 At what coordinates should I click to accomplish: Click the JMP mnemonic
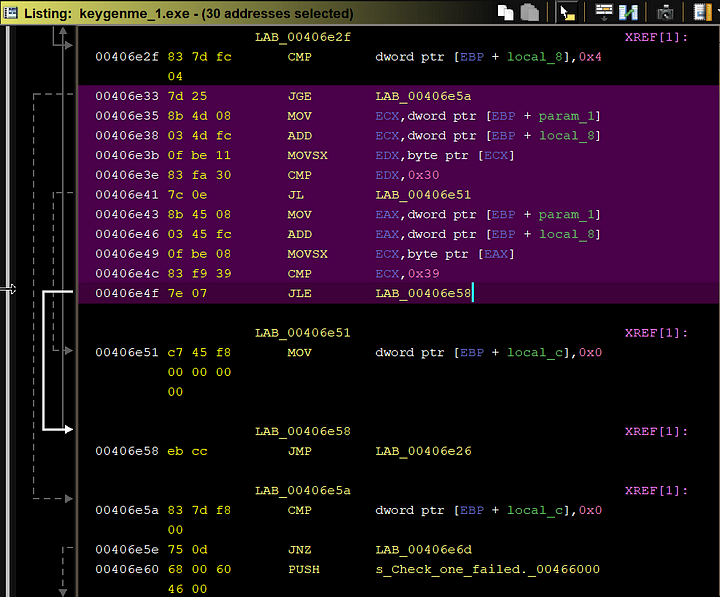tap(299, 451)
